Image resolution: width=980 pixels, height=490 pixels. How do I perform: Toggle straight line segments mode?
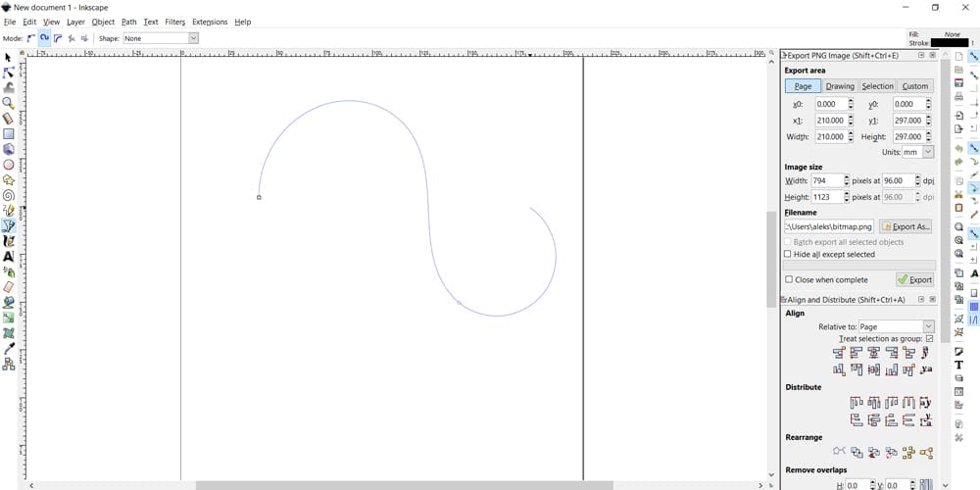coord(72,38)
